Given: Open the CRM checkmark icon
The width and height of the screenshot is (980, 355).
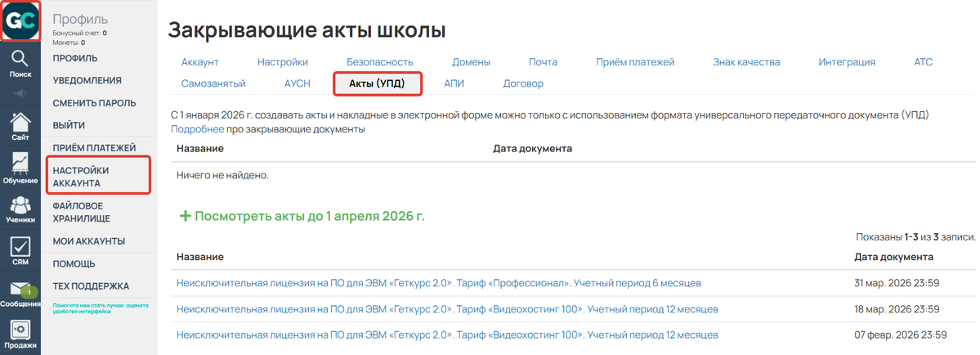Looking at the screenshot, I should 20,249.
